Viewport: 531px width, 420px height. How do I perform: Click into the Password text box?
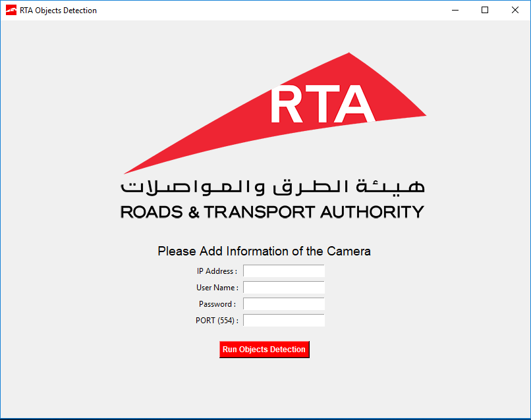click(284, 304)
